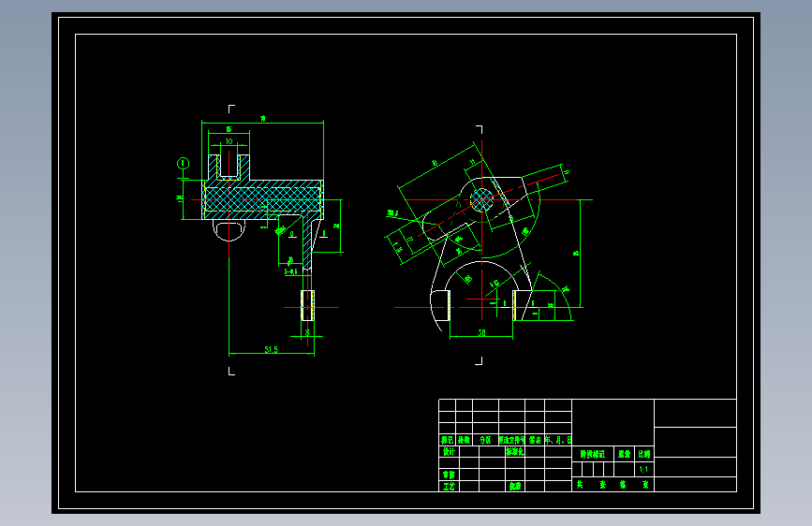Click the 51.5 dimension label
Screen dimensions: 812x526
tap(272, 349)
